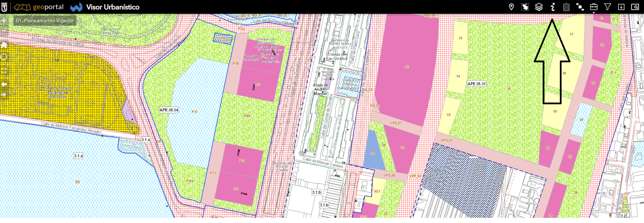The height and width of the screenshot is (223, 644).
Task: Open the layer list stack icon
Action: click(539, 7)
